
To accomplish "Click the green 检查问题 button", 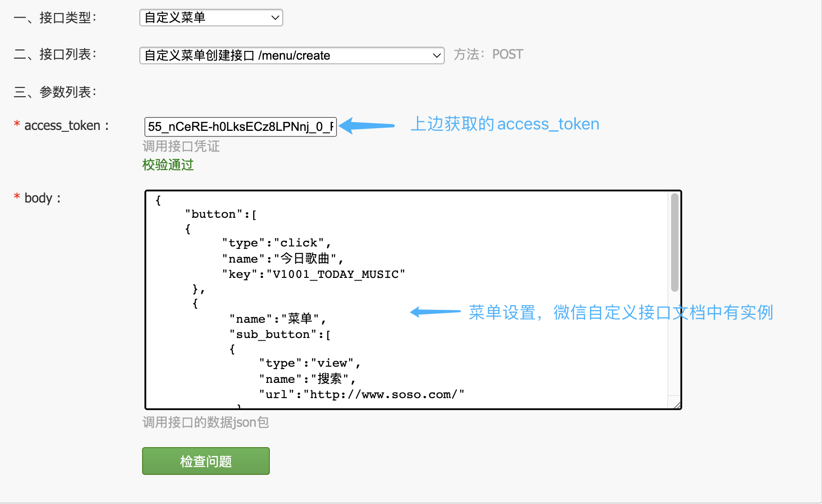I will (x=206, y=461).
